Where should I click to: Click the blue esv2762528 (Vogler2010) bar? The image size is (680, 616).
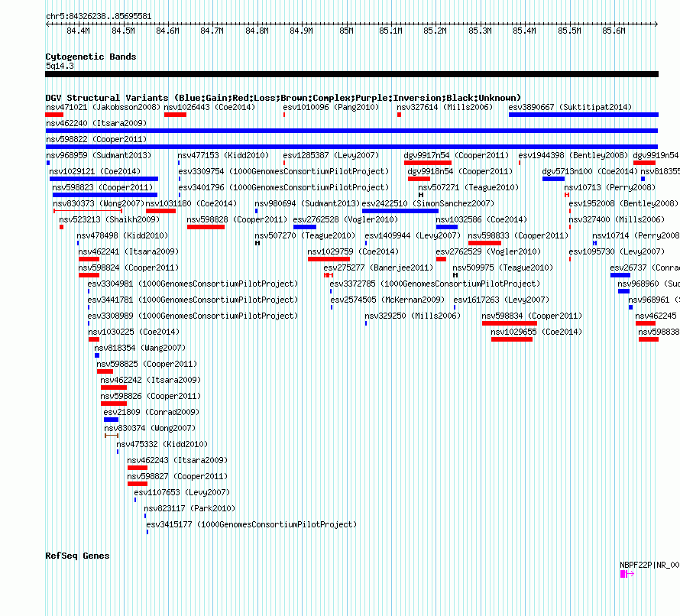click(x=304, y=227)
